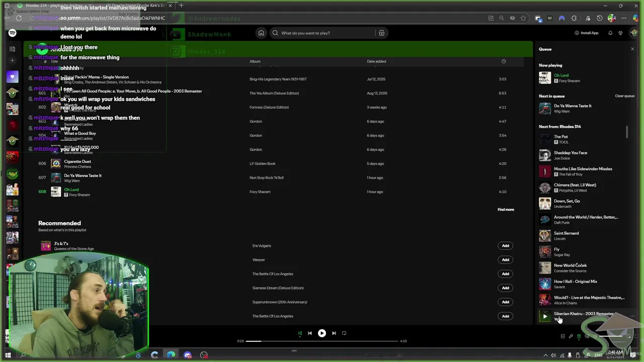Sort track list by duration clock icon
The image size is (644, 362).
(x=504, y=61)
